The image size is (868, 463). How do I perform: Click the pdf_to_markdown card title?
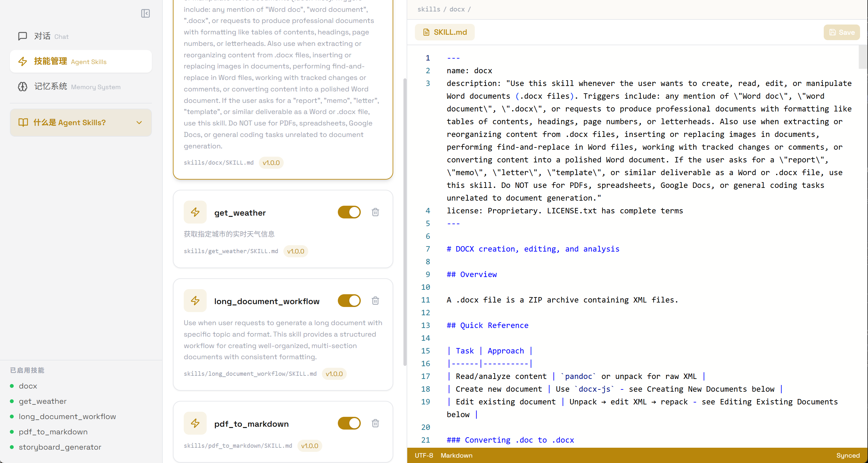pos(251,424)
